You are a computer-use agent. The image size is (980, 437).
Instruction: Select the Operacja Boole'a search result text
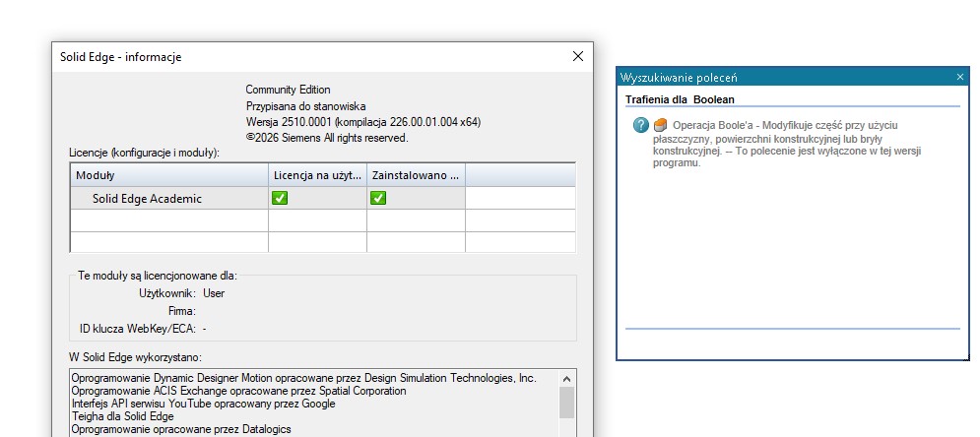(x=788, y=145)
